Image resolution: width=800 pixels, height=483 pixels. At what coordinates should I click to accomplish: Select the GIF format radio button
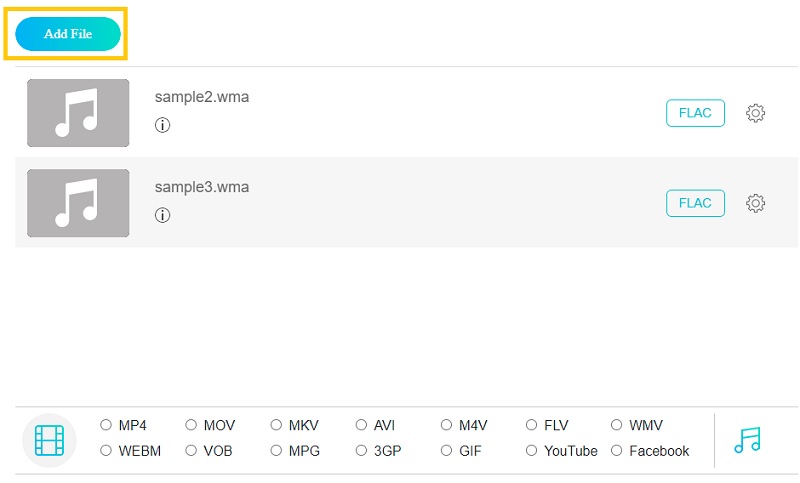[x=446, y=451]
